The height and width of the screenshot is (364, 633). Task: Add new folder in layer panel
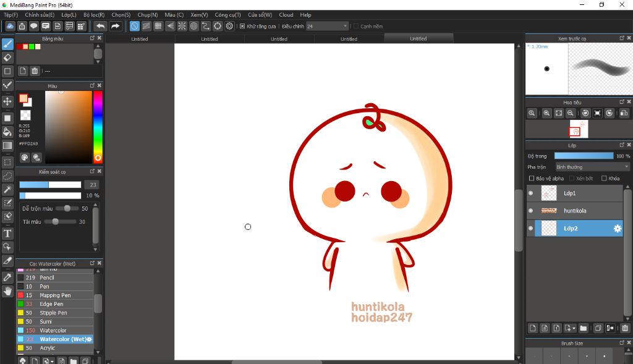[x=584, y=328]
